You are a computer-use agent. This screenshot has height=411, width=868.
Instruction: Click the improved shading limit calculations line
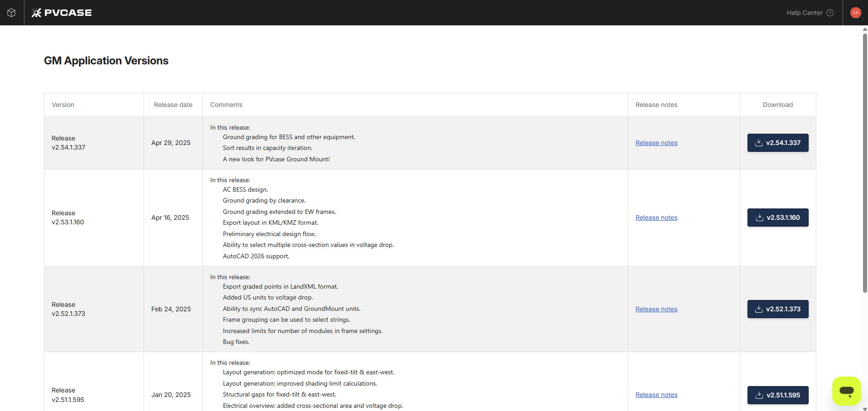[x=300, y=383]
